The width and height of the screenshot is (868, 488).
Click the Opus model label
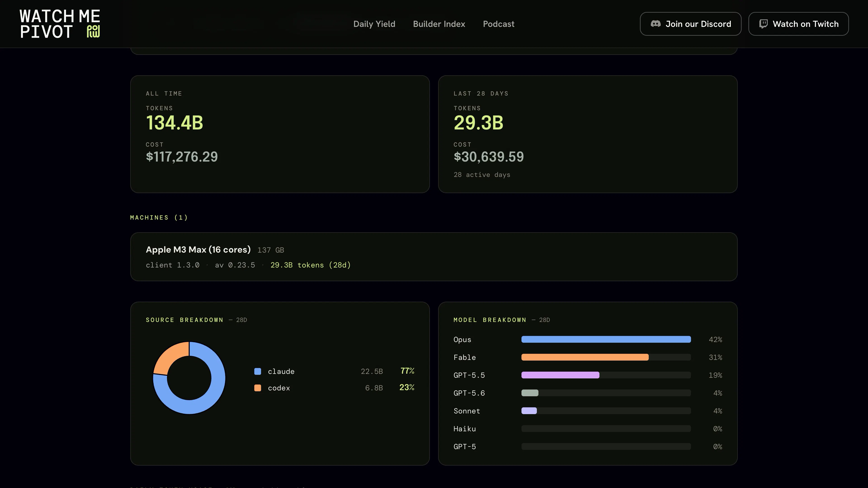point(462,340)
